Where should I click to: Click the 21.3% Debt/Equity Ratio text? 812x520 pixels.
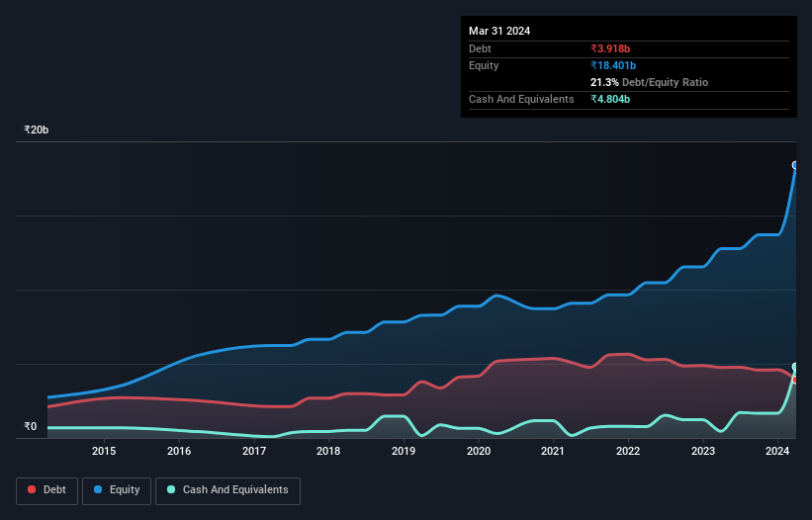click(649, 82)
